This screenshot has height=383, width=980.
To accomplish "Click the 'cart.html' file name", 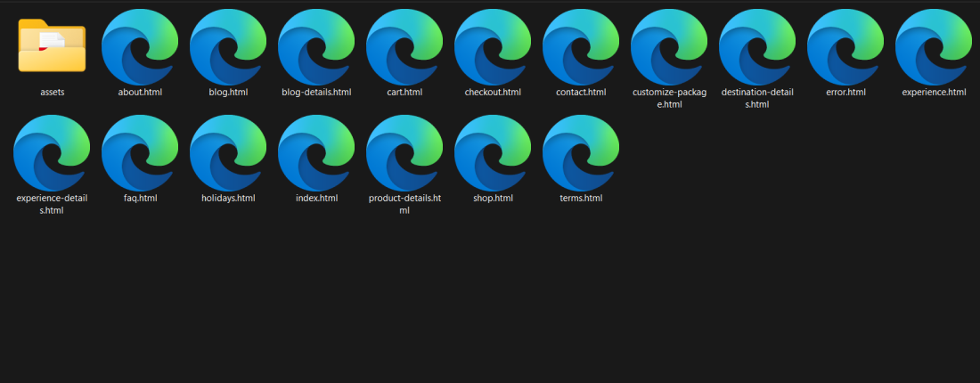I will coord(404,93).
